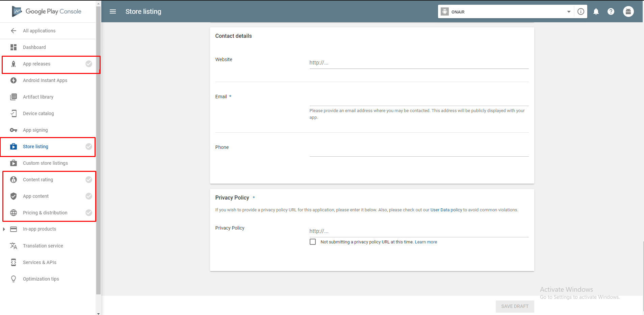Click the ONAiR app Android icon

[x=445, y=11]
